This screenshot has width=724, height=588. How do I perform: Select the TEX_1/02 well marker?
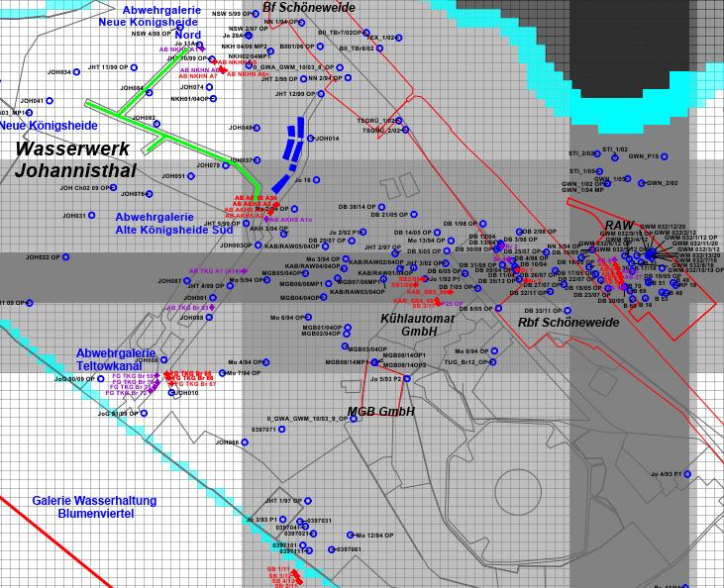398,38
